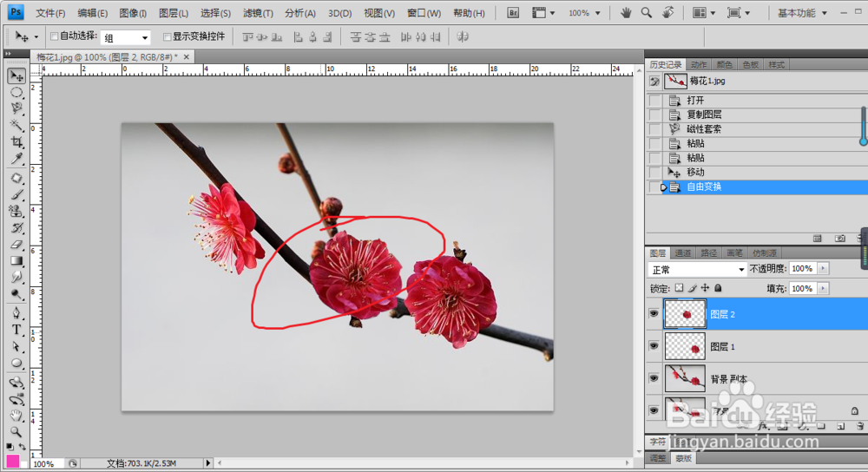Screen dimensions: 868x472
Task: Select the Type tool
Action: click(16, 330)
